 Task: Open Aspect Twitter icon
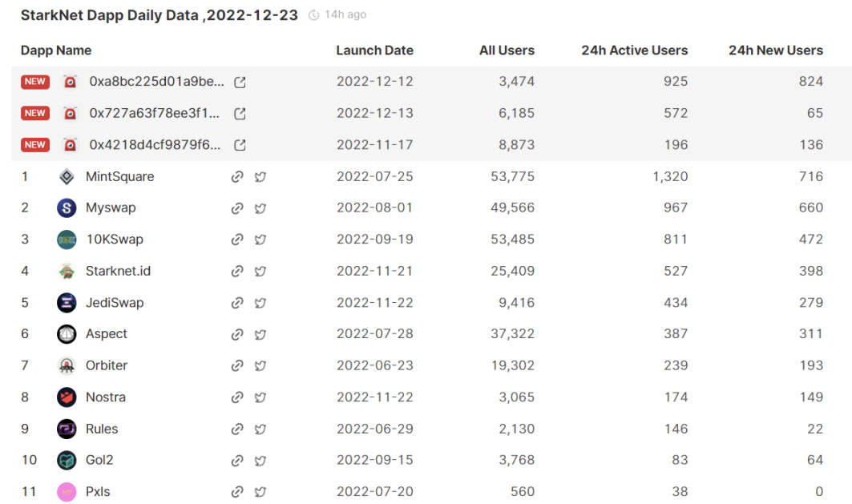[x=260, y=334]
